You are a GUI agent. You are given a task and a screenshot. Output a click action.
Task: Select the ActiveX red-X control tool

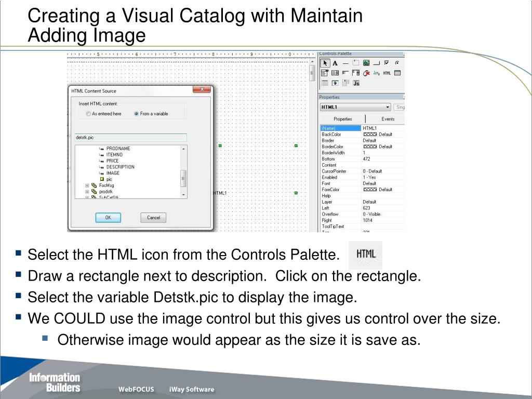366,73
